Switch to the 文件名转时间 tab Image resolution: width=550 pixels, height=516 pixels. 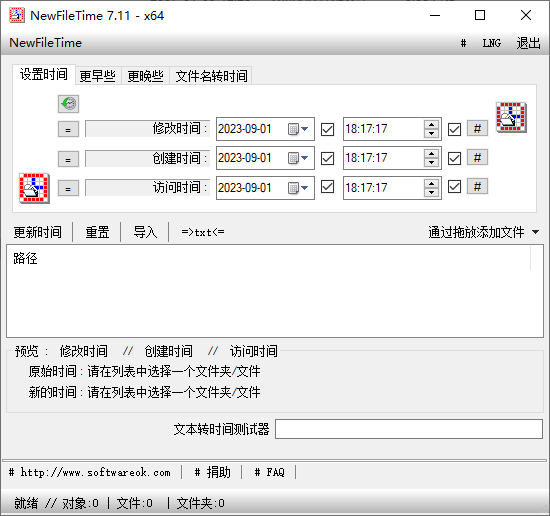click(x=211, y=76)
